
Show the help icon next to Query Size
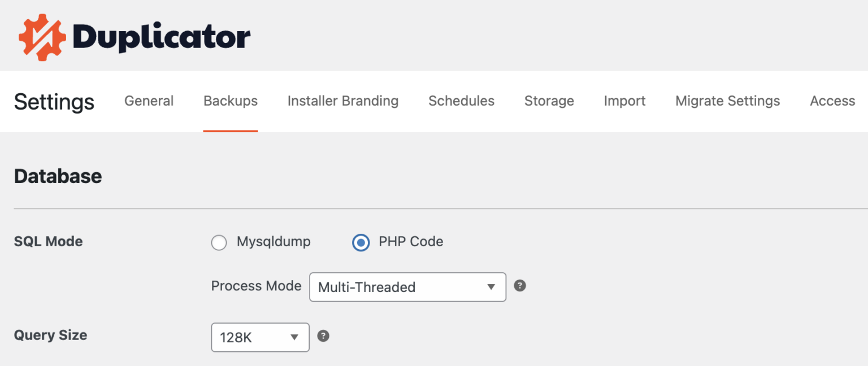323,336
